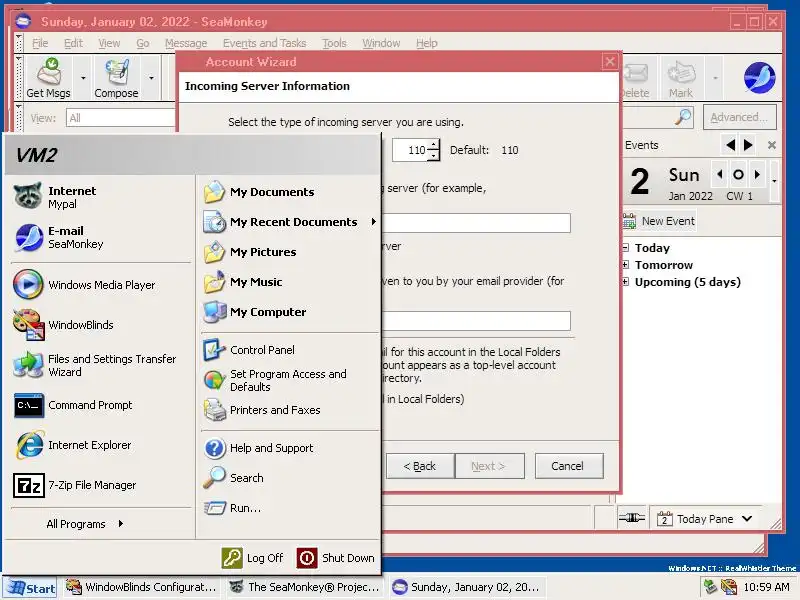Click the mini-day dropdown arrow beside CW 1
Image resolution: width=800 pixels, height=600 pixels.
tap(774, 181)
